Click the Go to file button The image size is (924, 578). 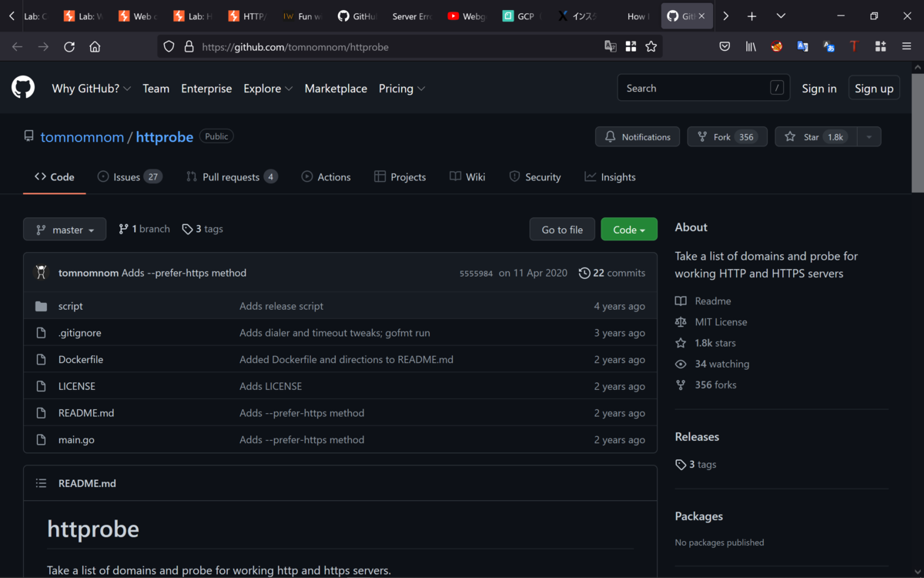coord(562,230)
